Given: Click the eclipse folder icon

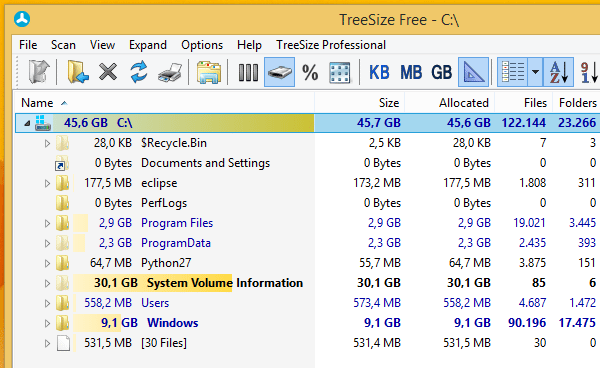Looking at the screenshot, I should pyautogui.click(x=62, y=183).
